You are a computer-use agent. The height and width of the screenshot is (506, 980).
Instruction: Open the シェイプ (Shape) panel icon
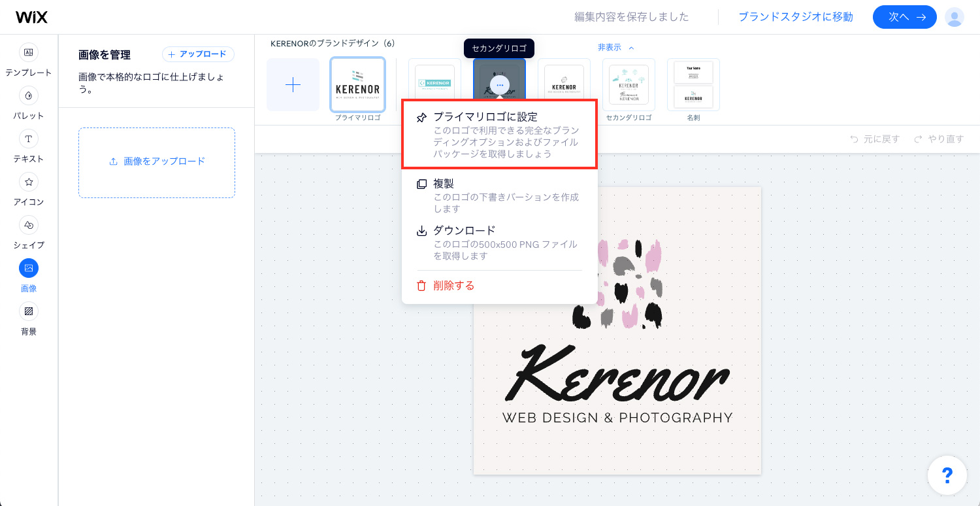[29, 225]
